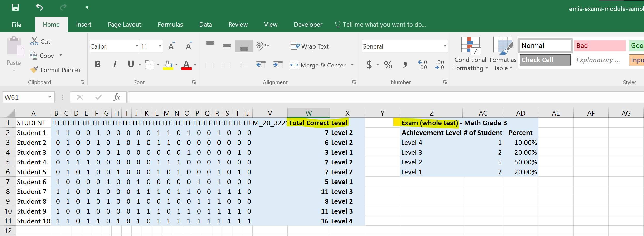The height and width of the screenshot is (236, 644).
Task: Click the Increase Indent icon
Action: tap(278, 65)
